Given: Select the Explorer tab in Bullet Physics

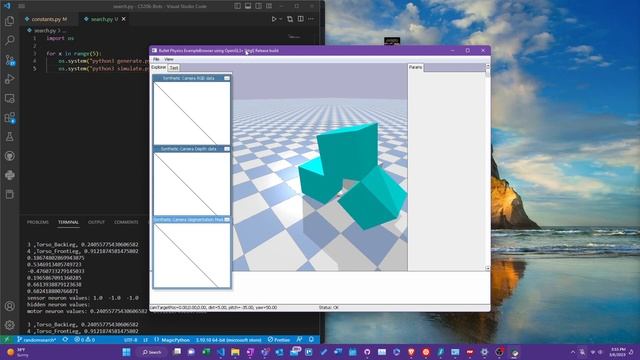Looking at the screenshot, I should point(159,67).
